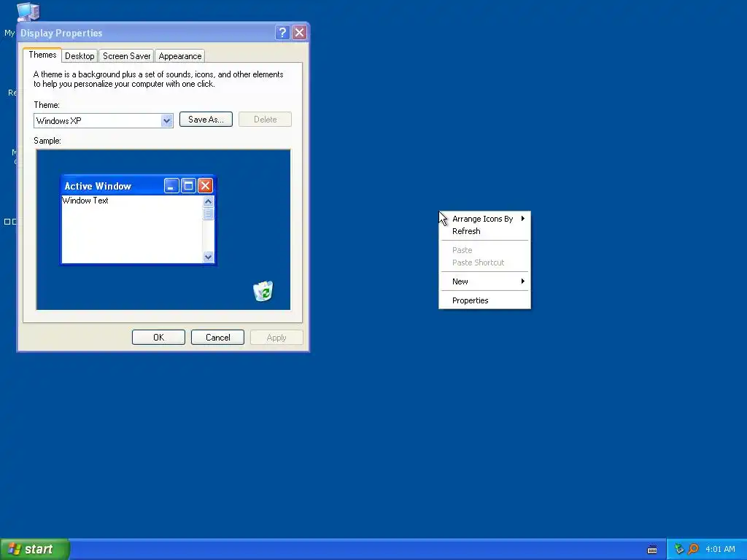The image size is (747, 560).
Task: Click the sample Active Window minimize icon
Action: [x=171, y=186]
